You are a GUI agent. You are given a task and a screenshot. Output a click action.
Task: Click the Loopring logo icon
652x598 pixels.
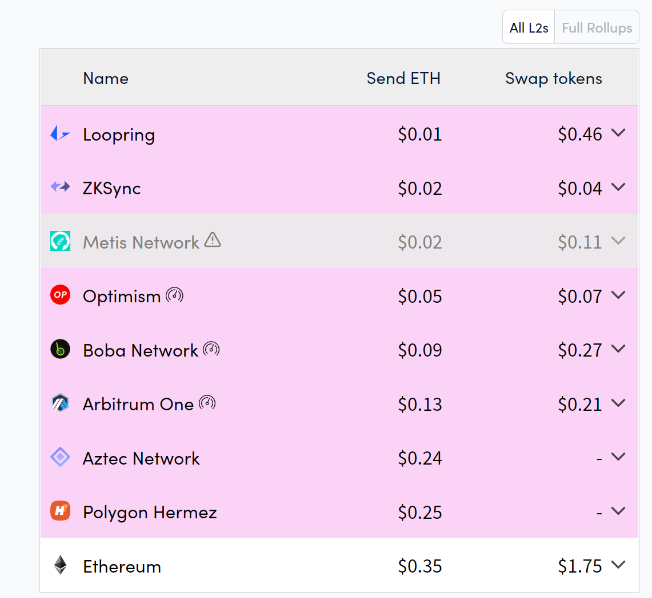click(60, 134)
